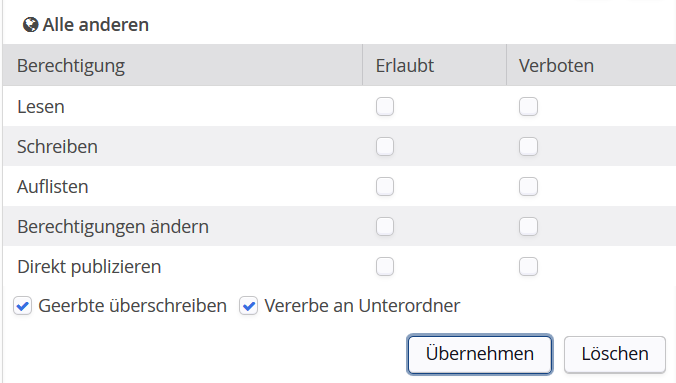The image size is (676, 383).
Task: Click the globe icon beside Alle anderen
Action: click(x=30, y=25)
